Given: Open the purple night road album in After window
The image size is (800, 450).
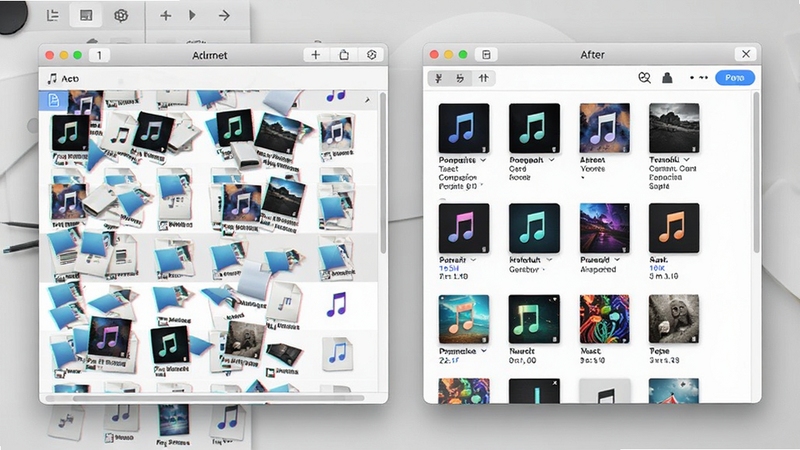Looking at the screenshot, I should click(605, 228).
